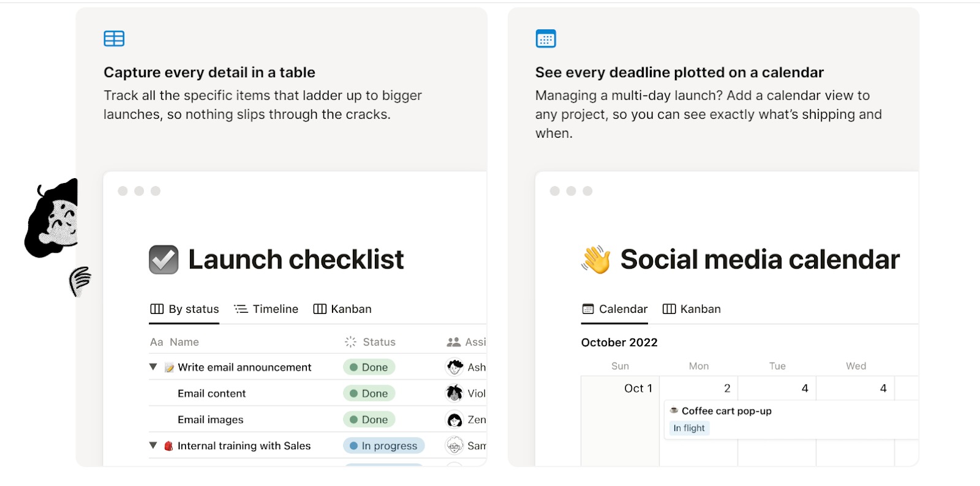Click Ash's avatar in assignee column
The image size is (980, 486).
point(454,367)
